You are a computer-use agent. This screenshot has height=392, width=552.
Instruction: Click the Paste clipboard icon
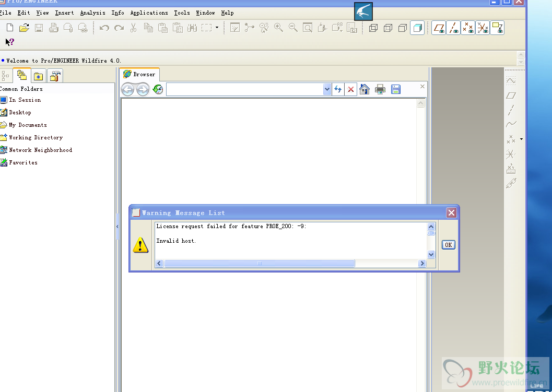click(162, 28)
